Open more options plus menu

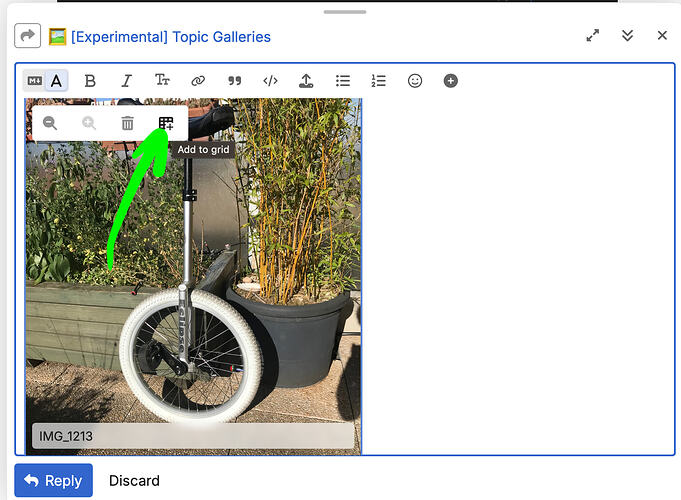pos(451,81)
